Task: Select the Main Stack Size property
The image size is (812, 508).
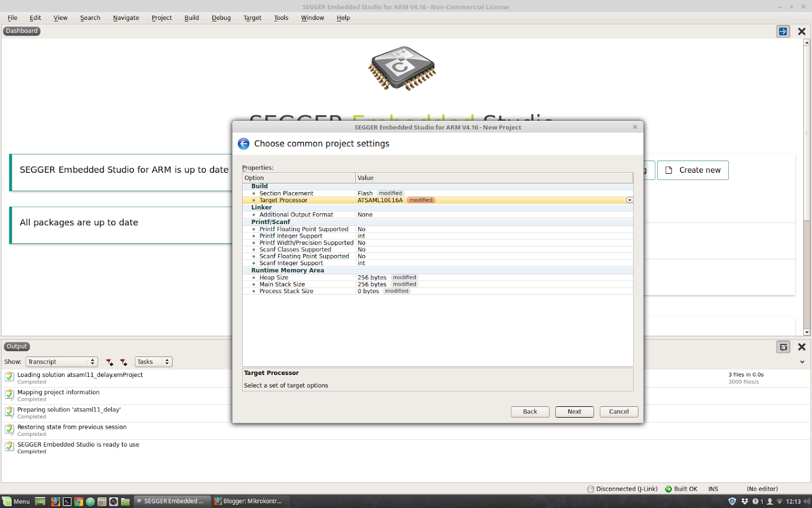Action: click(x=438, y=284)
